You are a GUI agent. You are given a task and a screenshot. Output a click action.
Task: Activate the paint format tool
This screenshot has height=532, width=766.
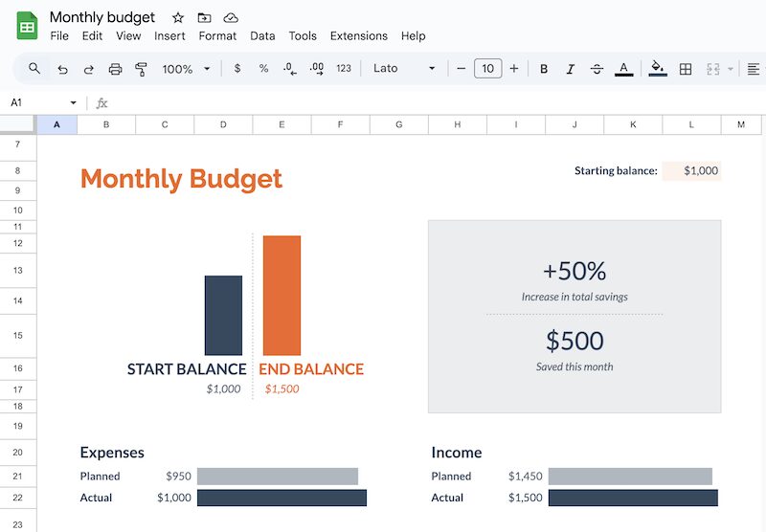(141, 69)
